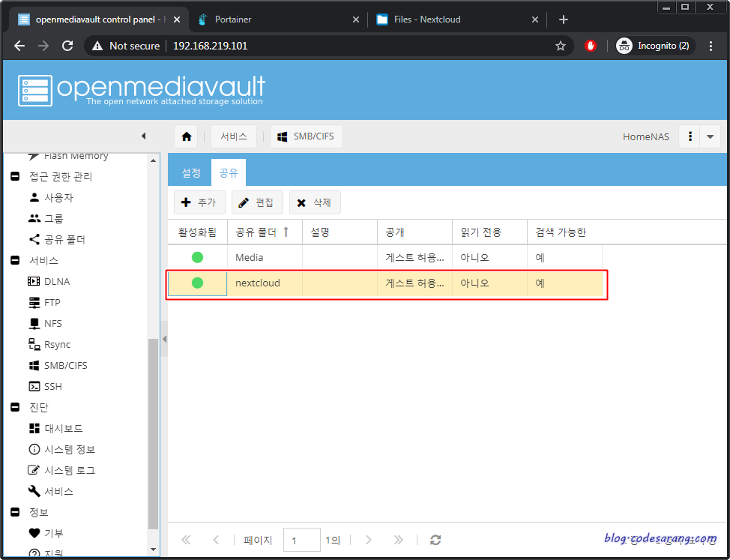730x560 pixels.
Task: Switch to the 공유 tab
Action: pos(229,172)
